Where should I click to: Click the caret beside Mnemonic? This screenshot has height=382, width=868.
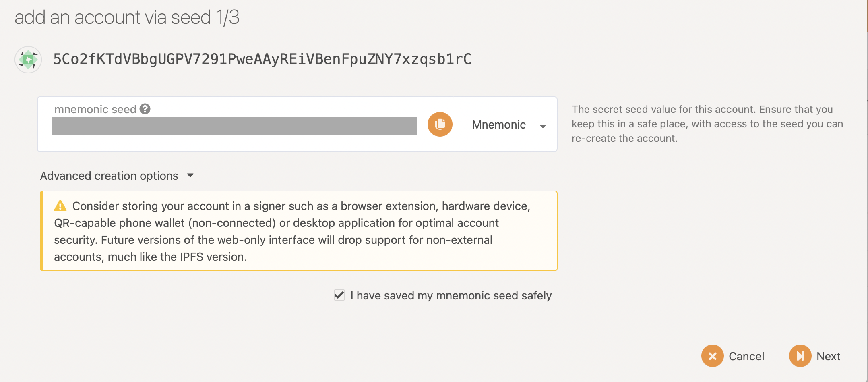point(543,126)
